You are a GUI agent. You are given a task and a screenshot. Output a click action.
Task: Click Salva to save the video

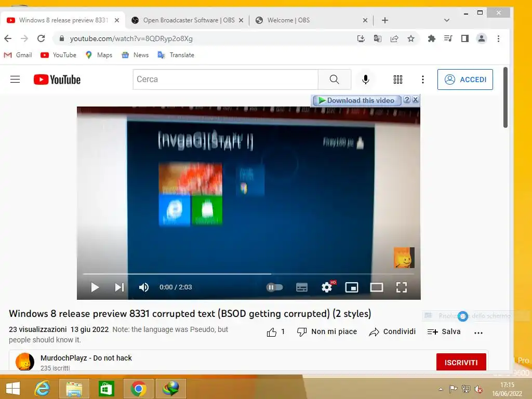click(x=444, y=332)
